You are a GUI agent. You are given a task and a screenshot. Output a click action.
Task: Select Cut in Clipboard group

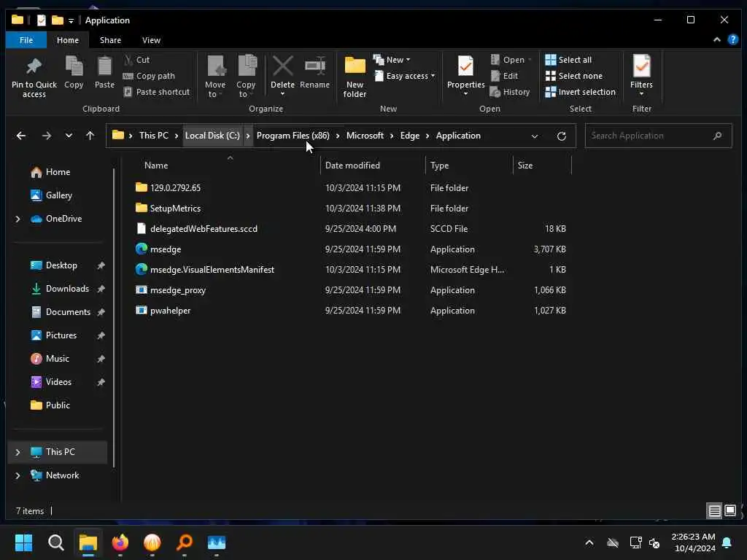pos(137,60)
